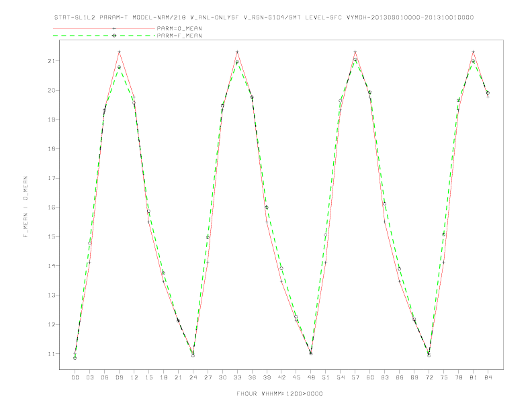The height and width of the screenshot is (411, 532).
Task: Click y-axis tick label 12
Action: [x=52, y=324]
